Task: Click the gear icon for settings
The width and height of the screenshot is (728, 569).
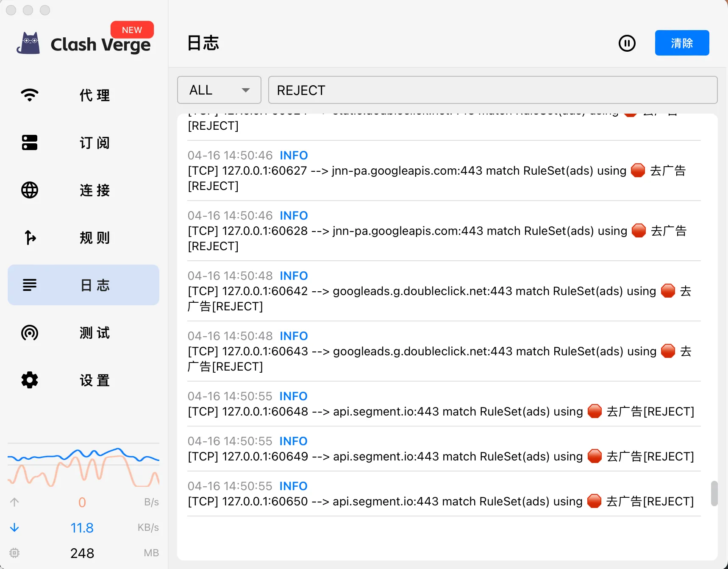Action: click(30, 380)
